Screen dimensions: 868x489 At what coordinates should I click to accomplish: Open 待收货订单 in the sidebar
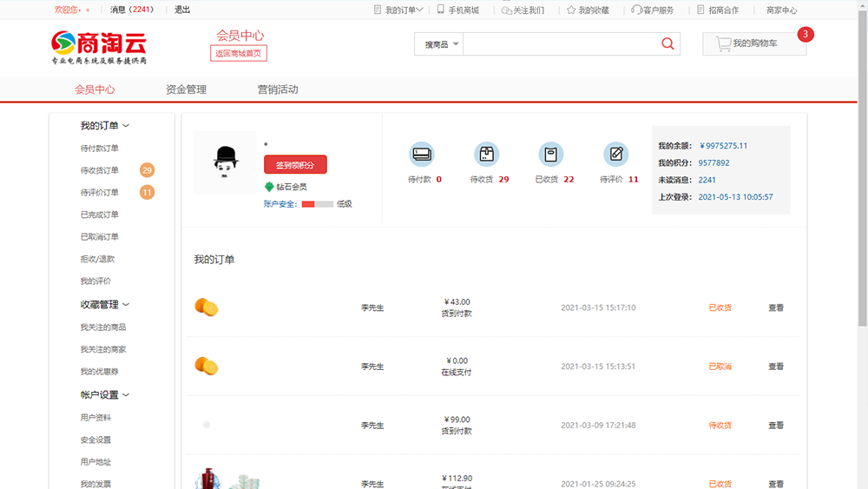pos(100,171)
